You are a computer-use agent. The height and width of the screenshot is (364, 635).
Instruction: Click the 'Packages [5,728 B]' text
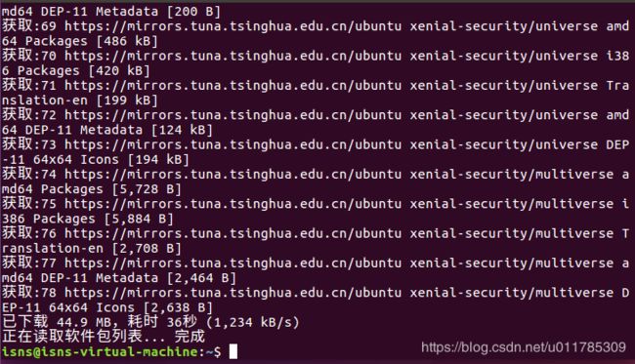[111, 189]
